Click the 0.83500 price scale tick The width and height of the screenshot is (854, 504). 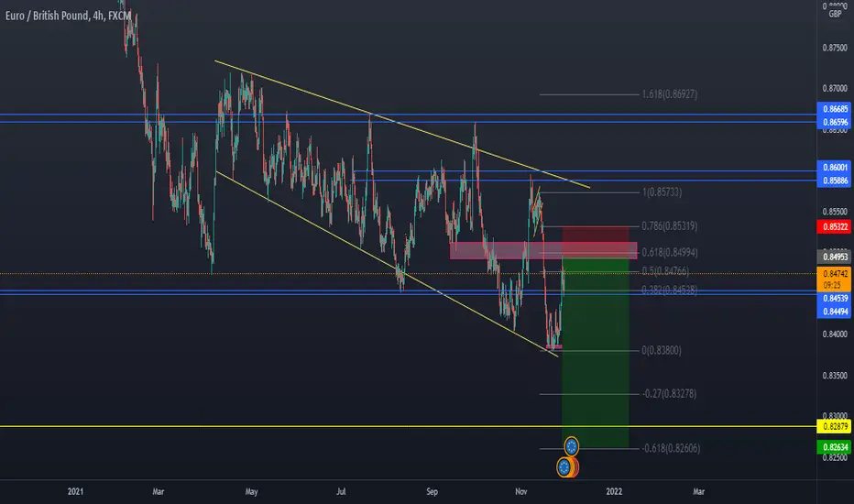coord(835,376)
